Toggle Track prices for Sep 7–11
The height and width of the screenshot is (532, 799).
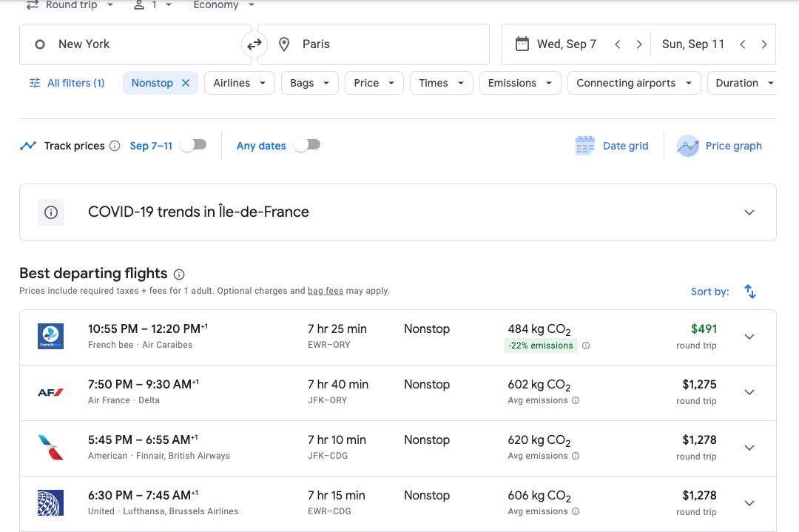pyautogui.click(x=193, y=145)
